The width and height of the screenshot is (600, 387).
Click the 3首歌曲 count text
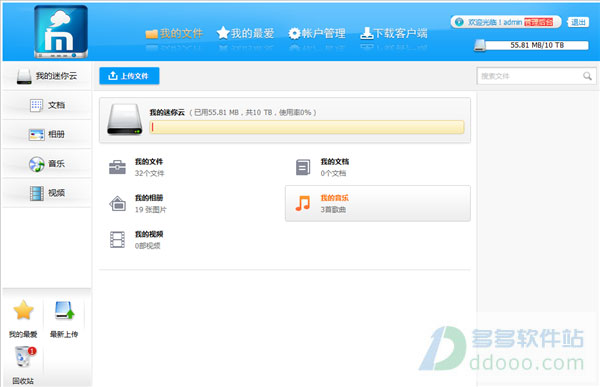(333, 210)
